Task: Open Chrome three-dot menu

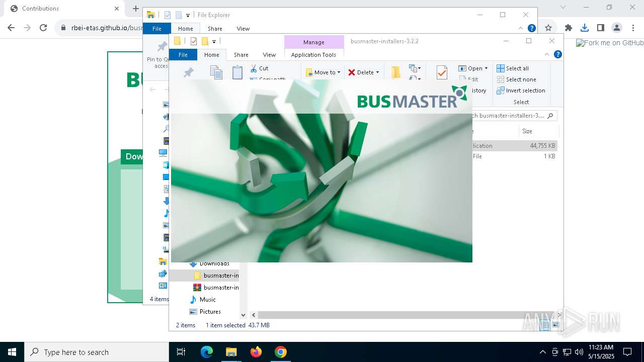Action: (633, 28)
